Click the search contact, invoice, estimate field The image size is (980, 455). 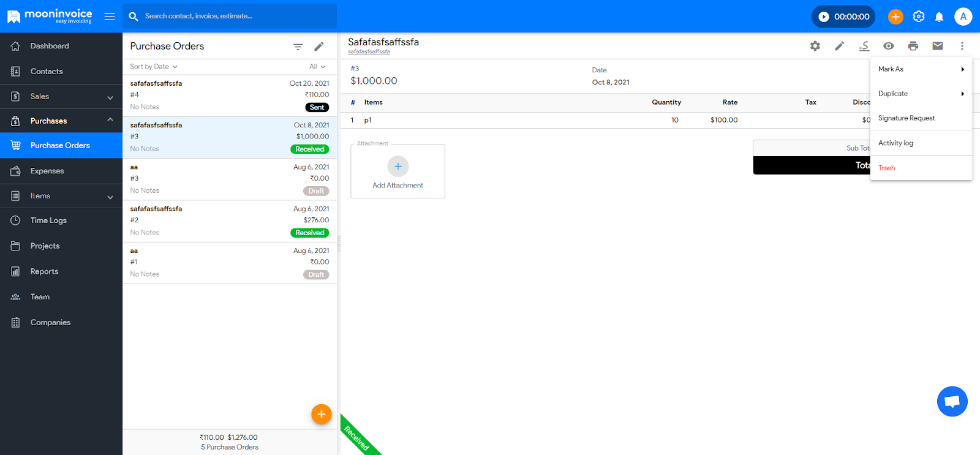pyautogui.click(x=230, y=17)
